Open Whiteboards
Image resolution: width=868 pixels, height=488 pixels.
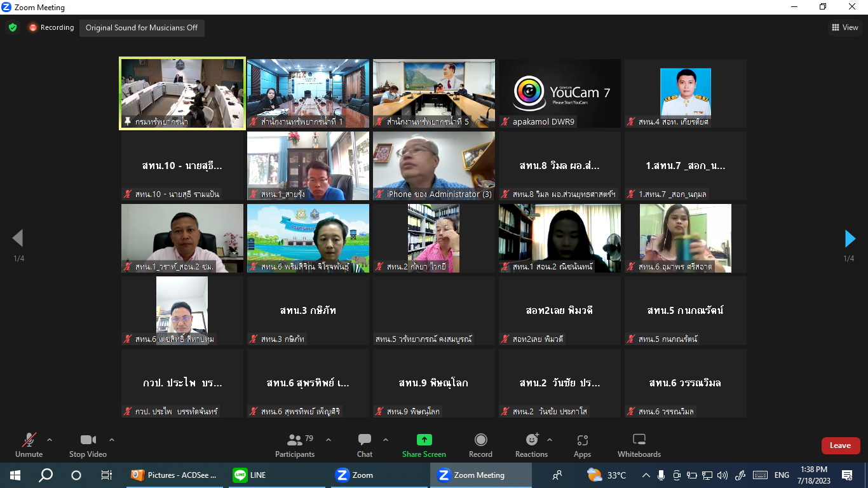(x=639, y=445)
